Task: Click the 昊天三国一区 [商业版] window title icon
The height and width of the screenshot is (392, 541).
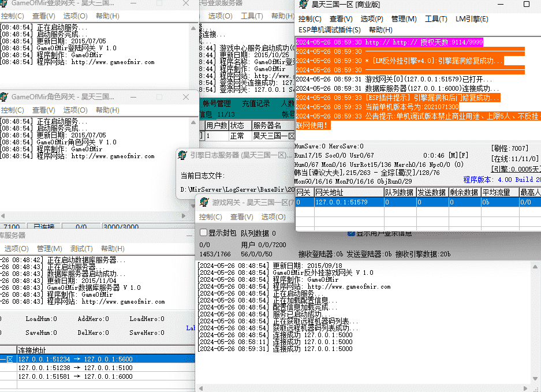Action: click(x=304, y=4)
